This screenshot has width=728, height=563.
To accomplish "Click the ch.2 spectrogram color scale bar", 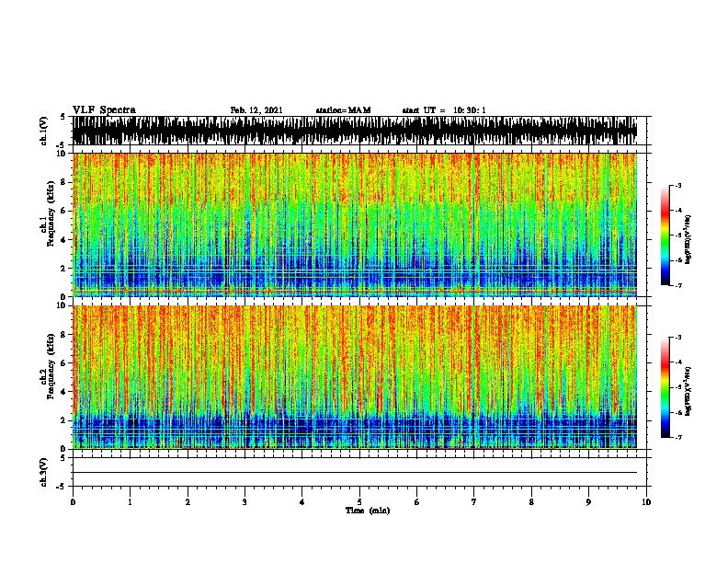I will 665,387.
